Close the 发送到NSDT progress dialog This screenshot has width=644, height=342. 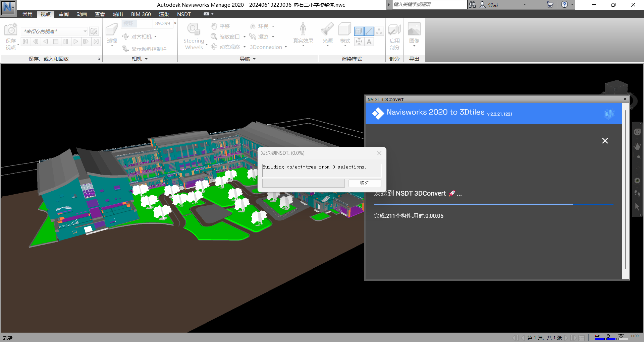(x=379, y=153)
